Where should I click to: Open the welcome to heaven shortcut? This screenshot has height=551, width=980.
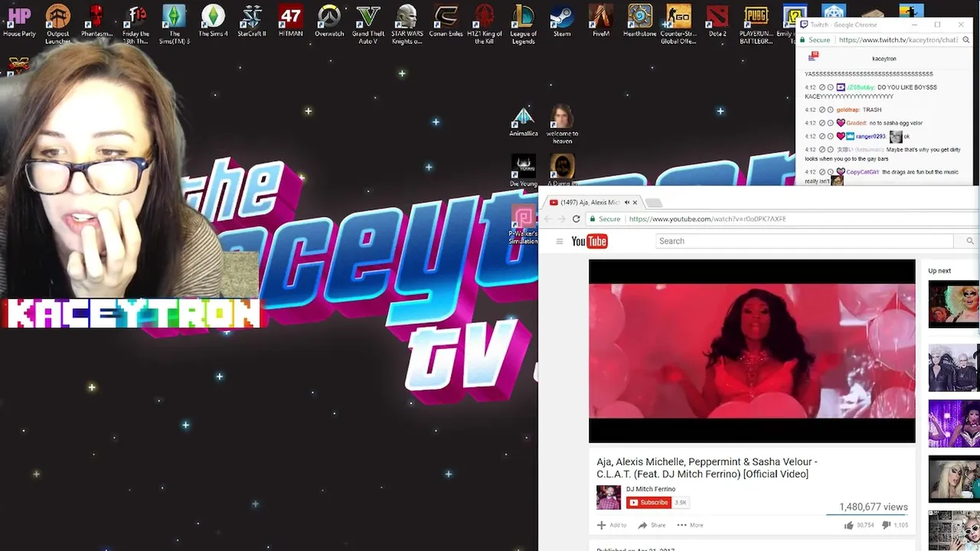562,125
